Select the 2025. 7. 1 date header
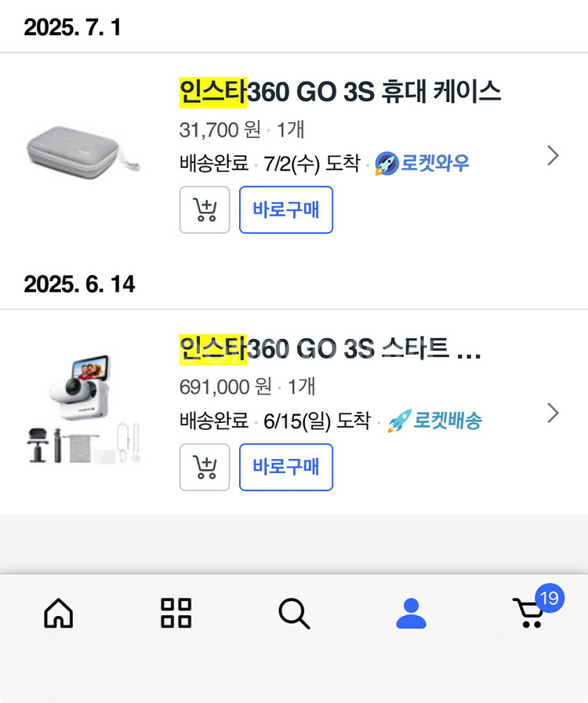The image size is (588, 703). 73,27
